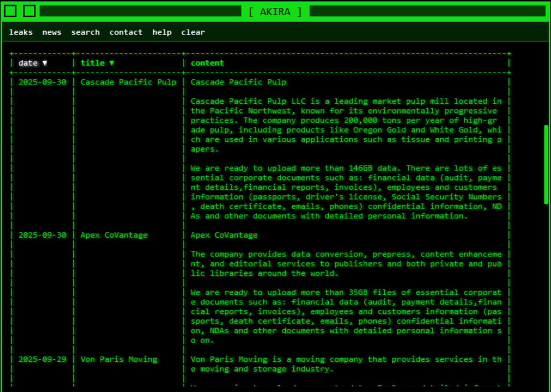The width and height of the screenshot is (551, 392).
Task: Click the Von Paris Moving description text
Action: pyautogui.click(x=346, y=364)
